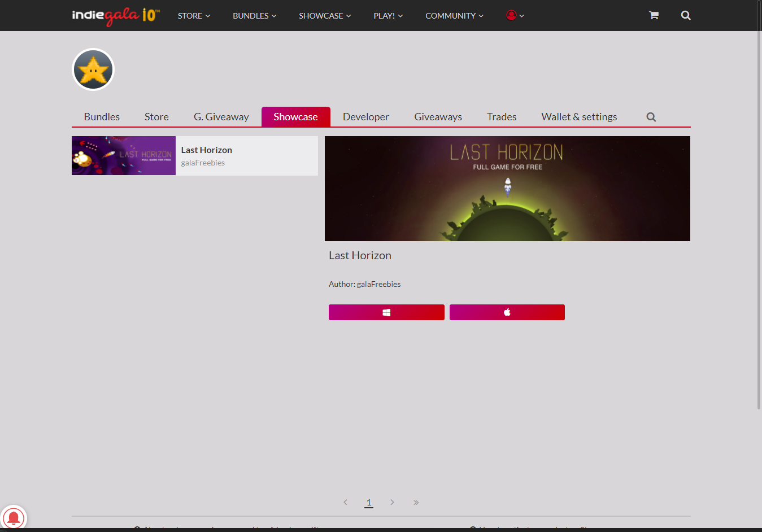Switch to the Store tab
The height and width of the screenshot is (532, 762).
pos(156,117)
